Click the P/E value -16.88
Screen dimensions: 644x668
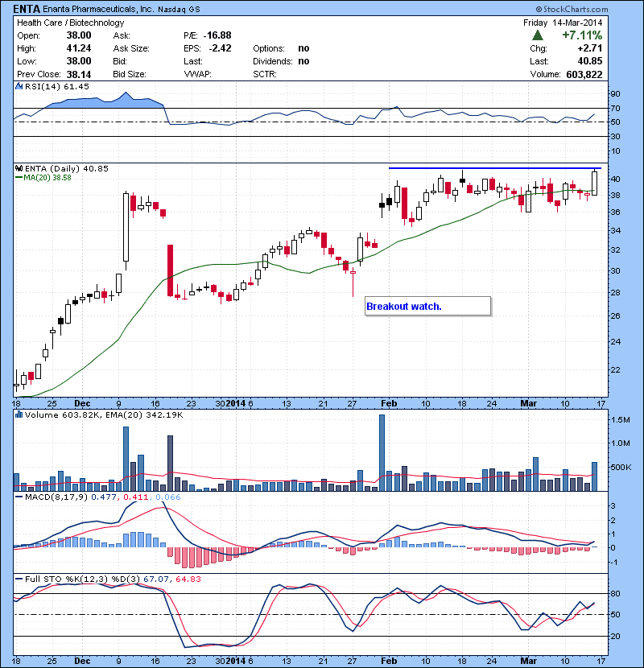click(217, 35)
